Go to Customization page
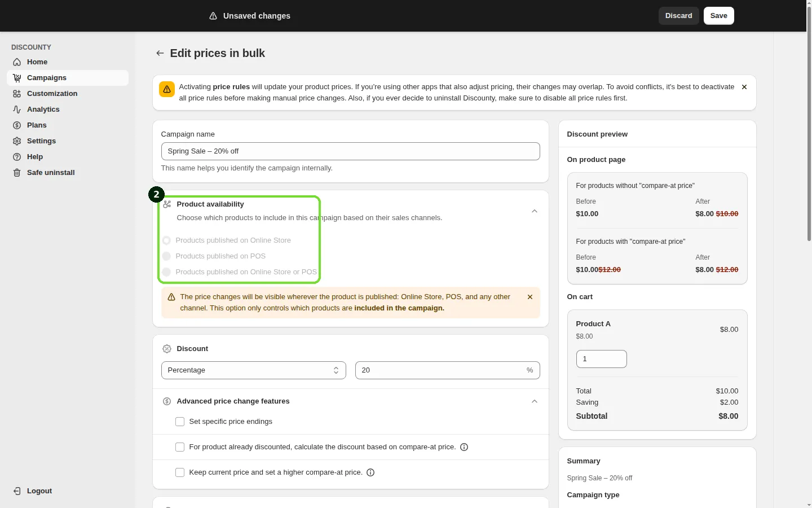This screenshot has width=812, height=508. [68, 94]
